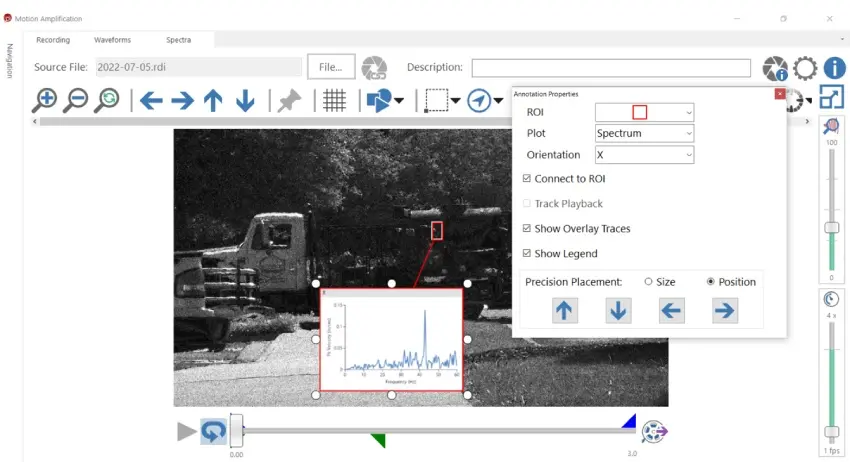
Task: Click the blue end marker on timeline
Action: 629,421
